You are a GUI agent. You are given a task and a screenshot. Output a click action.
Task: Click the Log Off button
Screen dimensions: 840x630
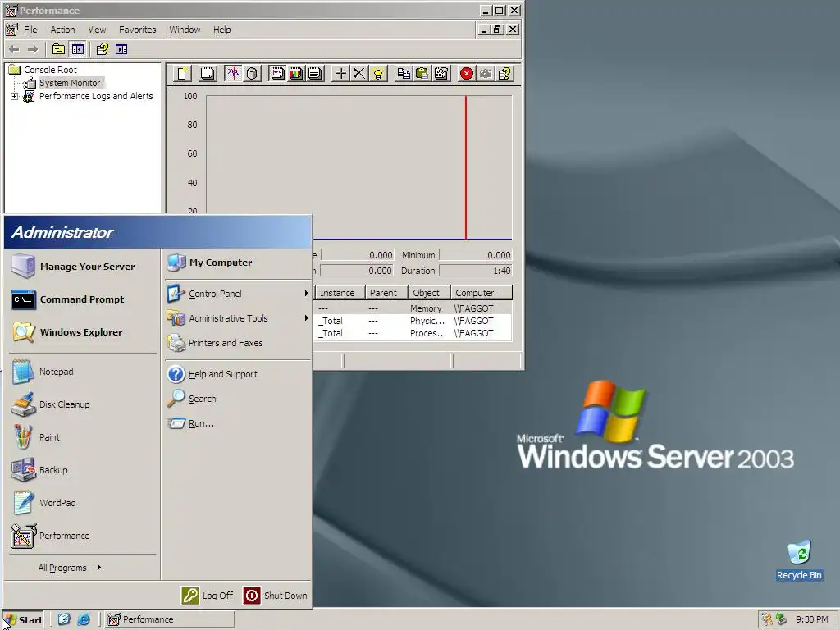[208, 596]
